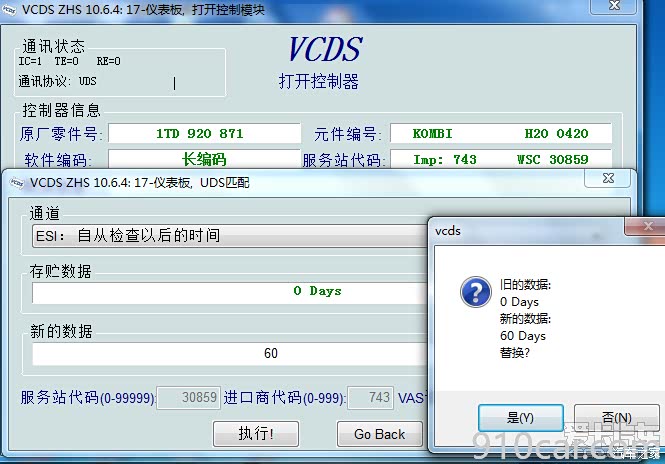Close the main 打开控制模块 window

point(614,6)
